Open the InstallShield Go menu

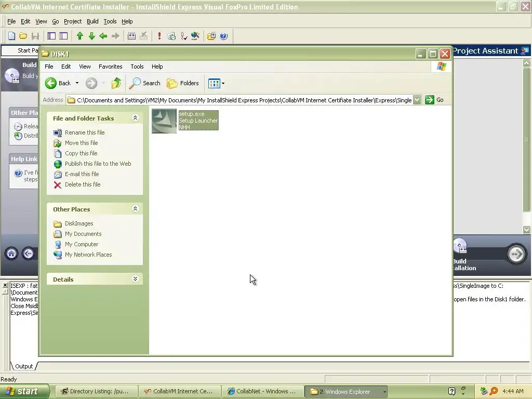(55, 21)
